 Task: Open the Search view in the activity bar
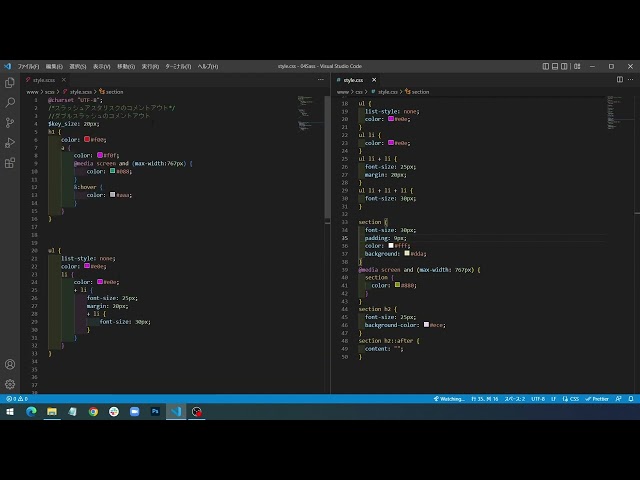10,102
